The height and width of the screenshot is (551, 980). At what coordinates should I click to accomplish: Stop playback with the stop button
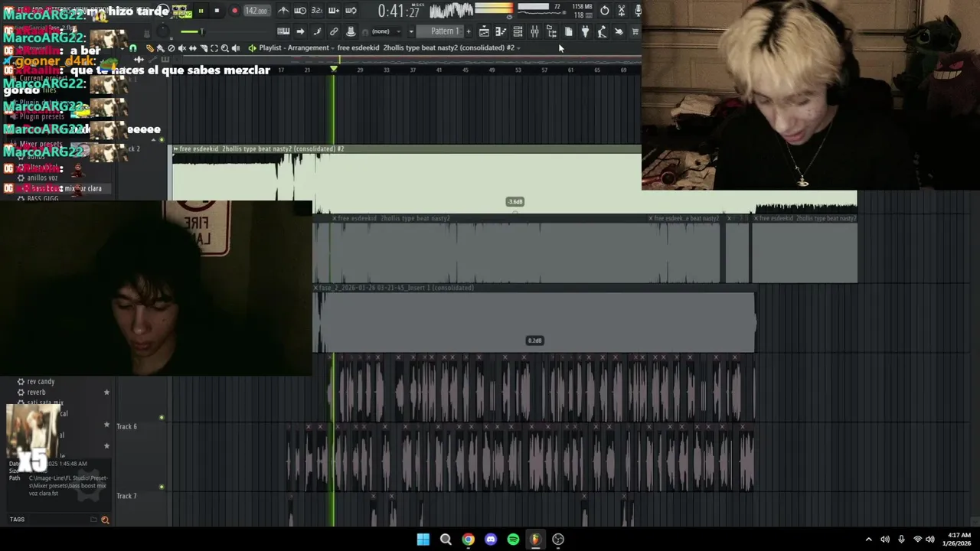tap(217, 11)
